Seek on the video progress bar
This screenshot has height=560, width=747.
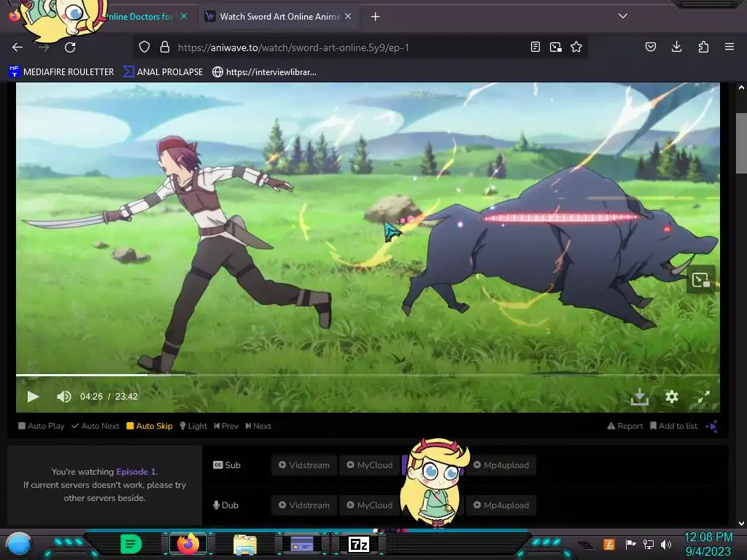[x=368, y=376]
